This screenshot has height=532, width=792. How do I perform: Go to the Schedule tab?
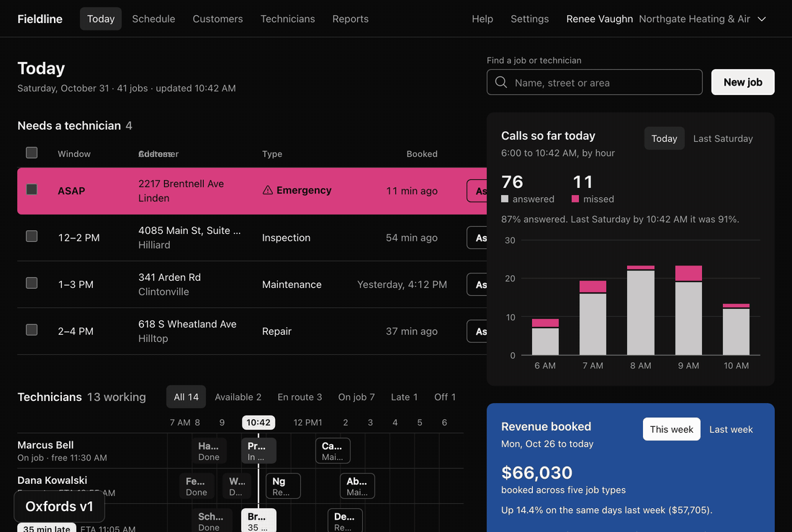pyautogui.click(x=153, y=19)
